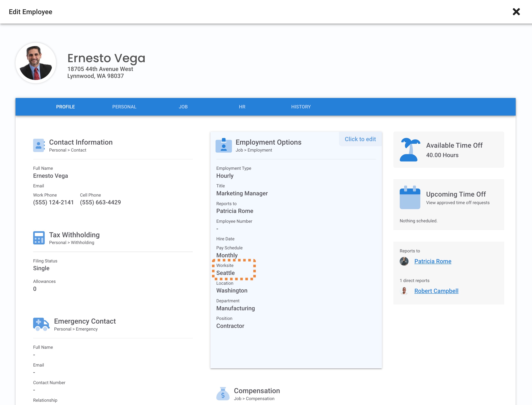Open the JOB tab
This screenshot has width=532, height=405.
[x=183, y=107]
